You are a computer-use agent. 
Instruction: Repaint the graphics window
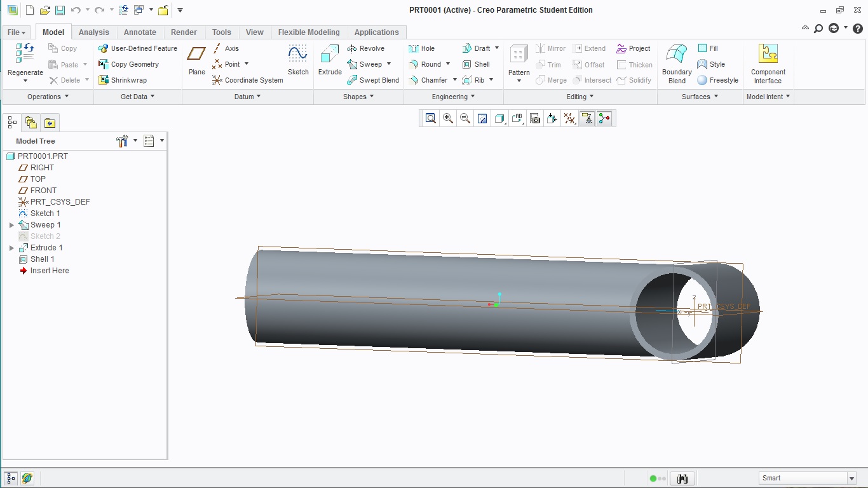point(482,118)
